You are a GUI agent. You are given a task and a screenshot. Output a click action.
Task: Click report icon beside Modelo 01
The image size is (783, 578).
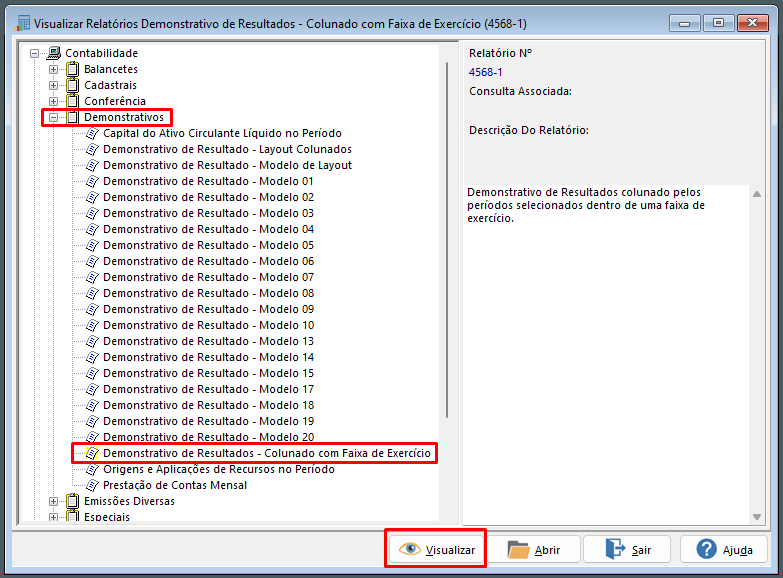[x=92, y=181]
